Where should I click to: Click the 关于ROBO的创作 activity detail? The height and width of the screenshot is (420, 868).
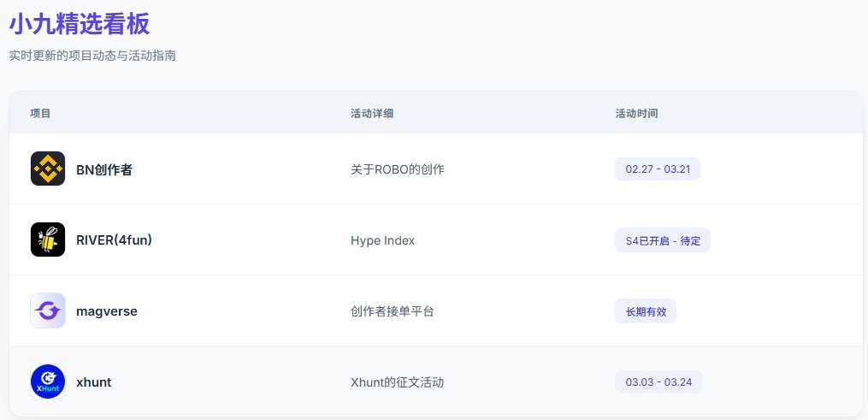398,169
